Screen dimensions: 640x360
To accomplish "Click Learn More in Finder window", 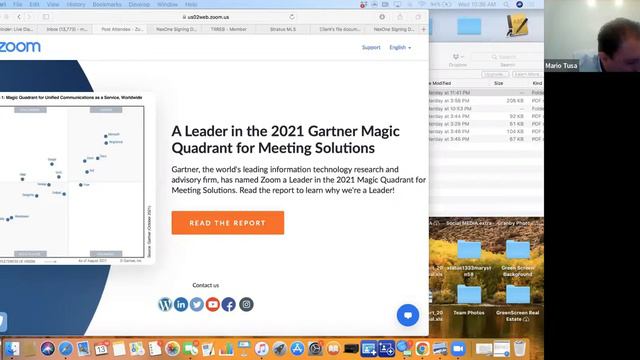I will coord(527,74).
